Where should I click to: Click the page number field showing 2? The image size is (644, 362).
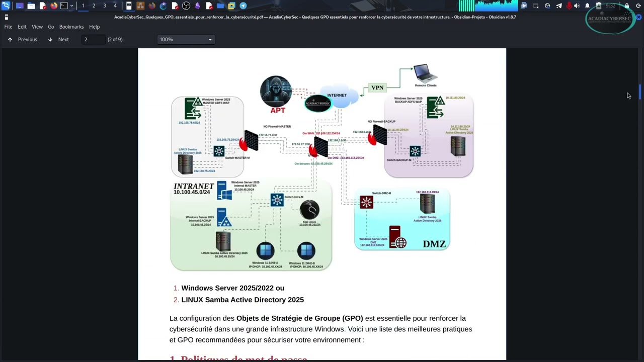pyautogui.click(x=94, y=39)
